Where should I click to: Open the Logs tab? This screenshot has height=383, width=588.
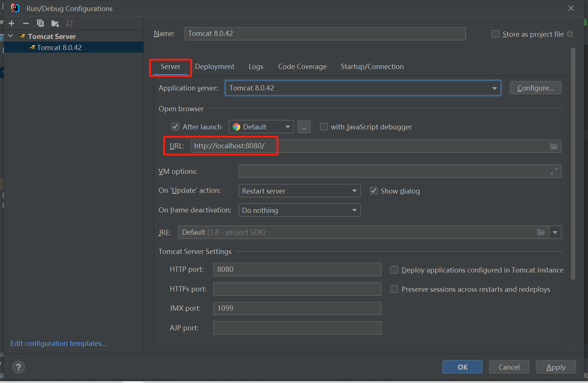tap(256, 67)
